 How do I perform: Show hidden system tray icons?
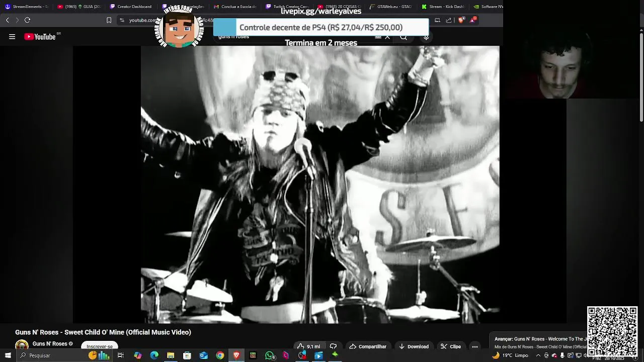(x=538, y=355)
